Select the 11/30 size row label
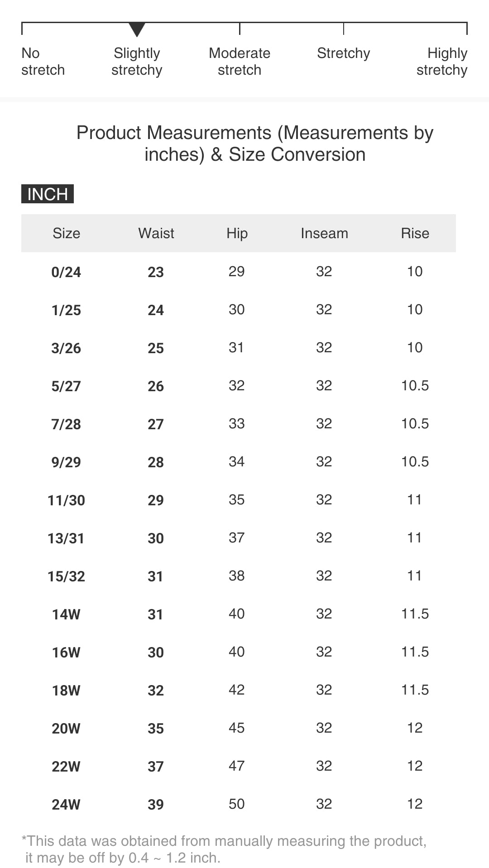489x868 pixels. [x=66, y=500]
